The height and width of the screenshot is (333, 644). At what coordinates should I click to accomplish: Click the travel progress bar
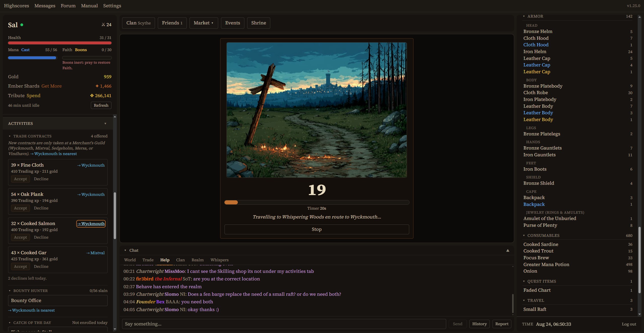pyautogui.click(x=317, y=202)
